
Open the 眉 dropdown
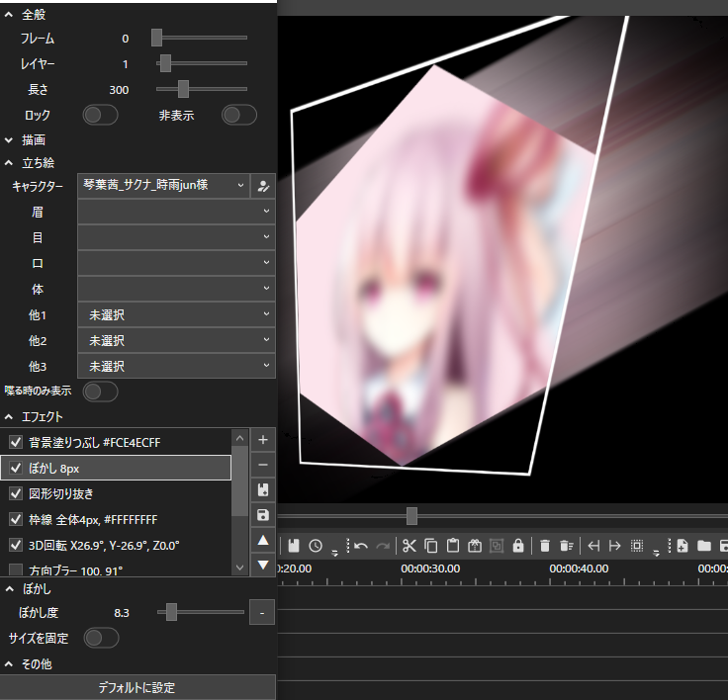coord(176,212)
